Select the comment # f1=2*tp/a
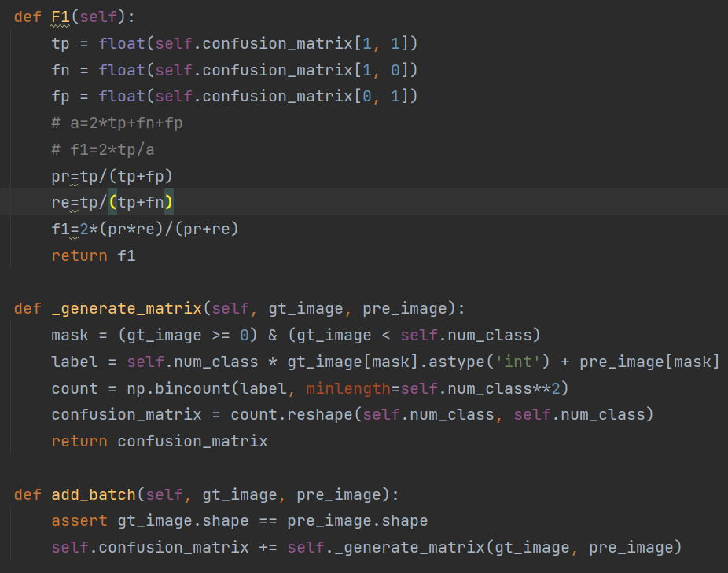728x573 pixels. pyautogui.click(x=104, y=149)
